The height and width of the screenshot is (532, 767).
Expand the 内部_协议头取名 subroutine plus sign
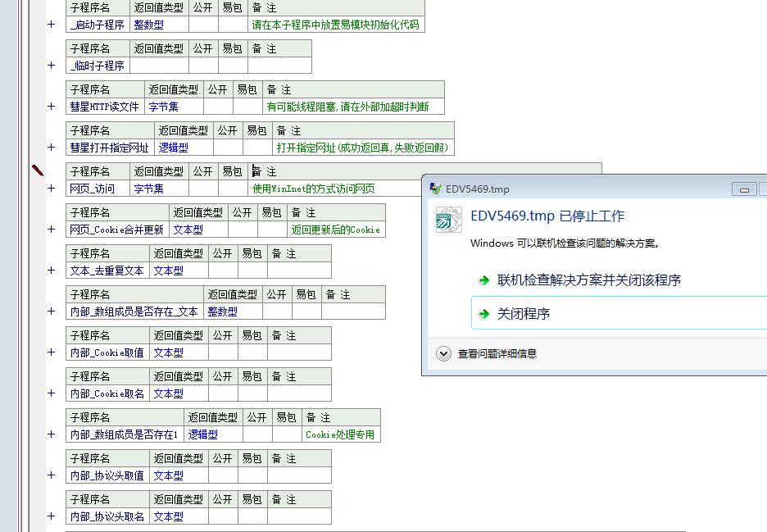(52, 516)
